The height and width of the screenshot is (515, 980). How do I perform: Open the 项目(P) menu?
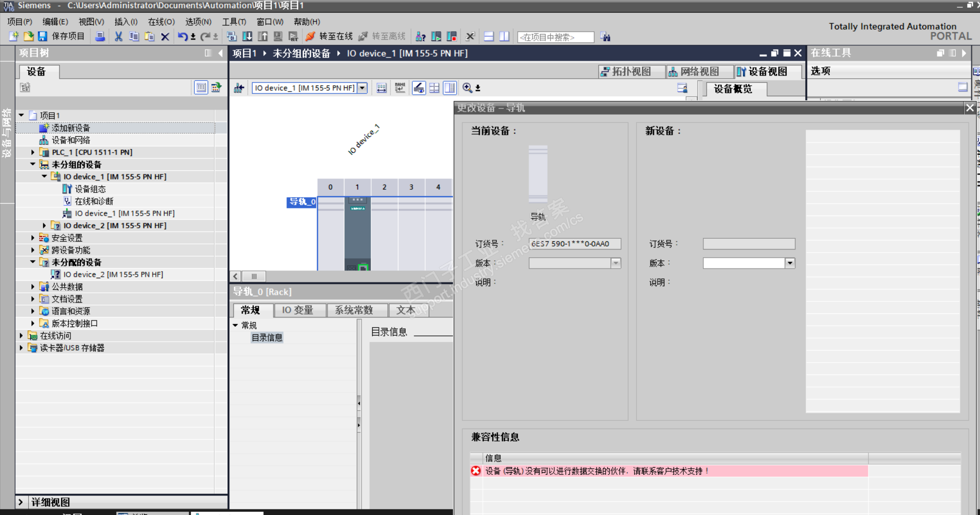pos(20,22)
